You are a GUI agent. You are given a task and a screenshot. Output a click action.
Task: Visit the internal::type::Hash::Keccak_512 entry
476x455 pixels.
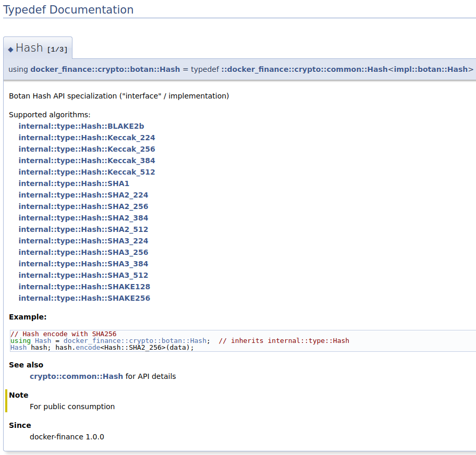point(87,172)
